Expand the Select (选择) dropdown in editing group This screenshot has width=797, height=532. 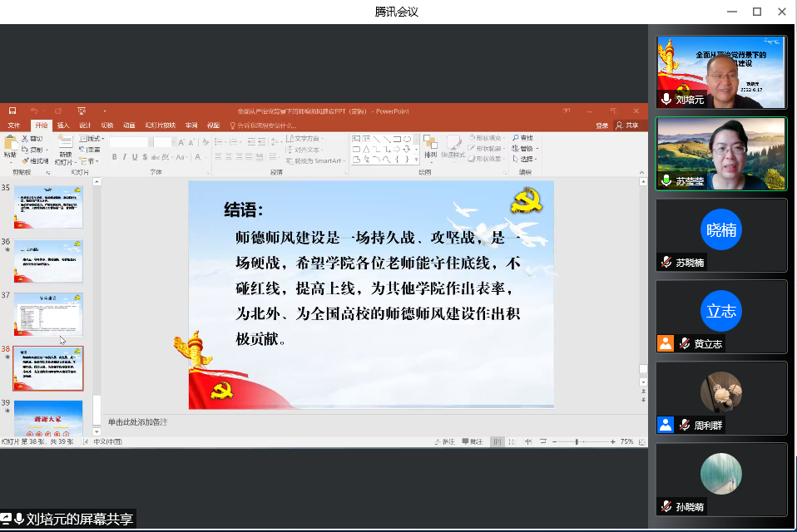525,159
